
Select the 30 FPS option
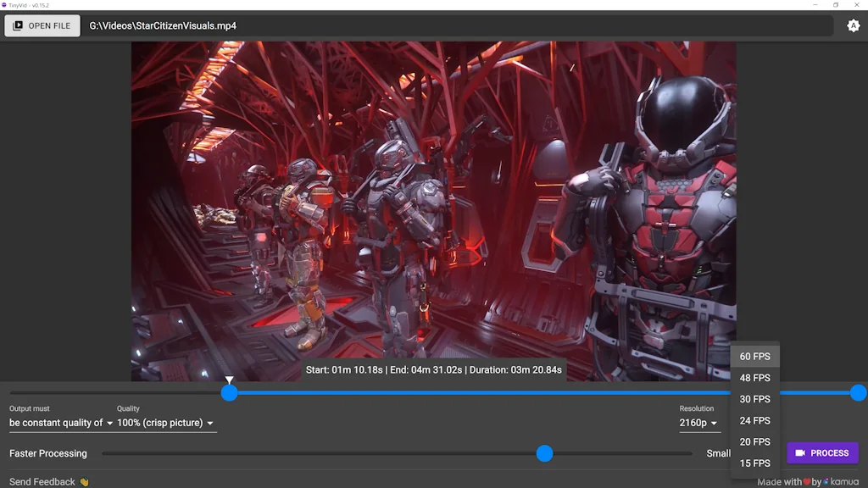click(x=754, y=399)
